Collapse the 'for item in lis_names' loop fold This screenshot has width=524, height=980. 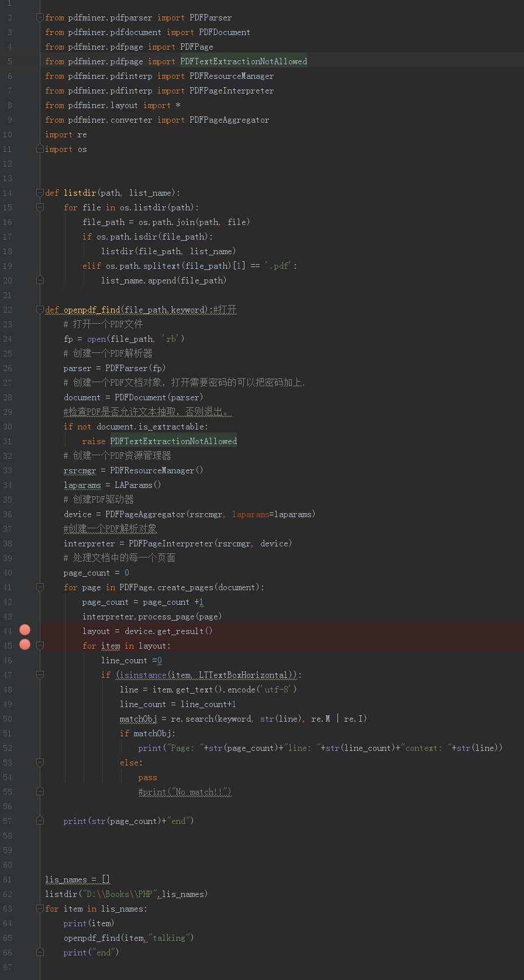40,909
